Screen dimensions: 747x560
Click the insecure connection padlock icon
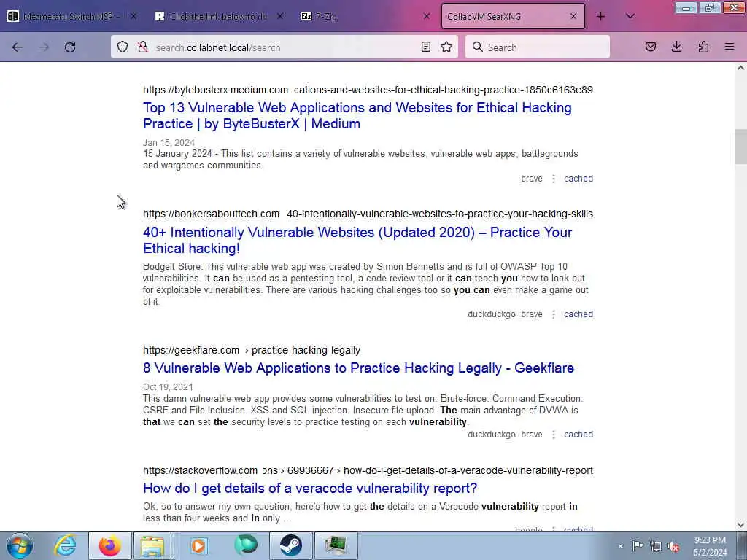(x=142, y=47)
